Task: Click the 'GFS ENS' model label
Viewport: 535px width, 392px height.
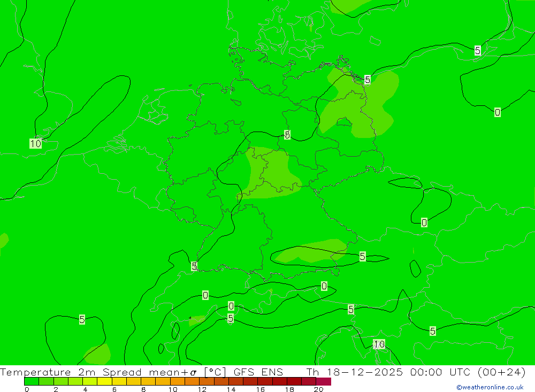Action: 258,372
